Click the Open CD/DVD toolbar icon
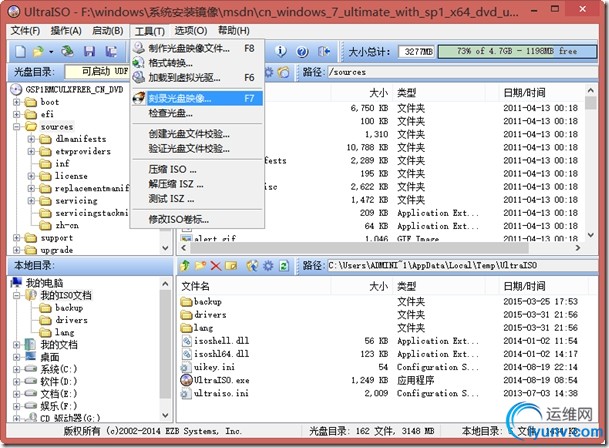 68,51
